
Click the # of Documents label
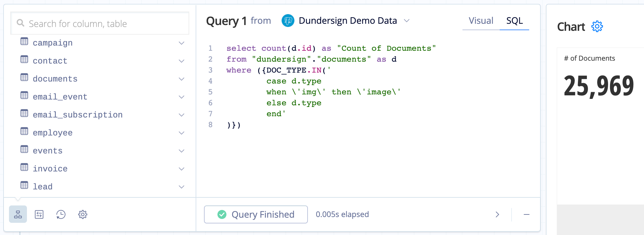(x=589, y=58)
